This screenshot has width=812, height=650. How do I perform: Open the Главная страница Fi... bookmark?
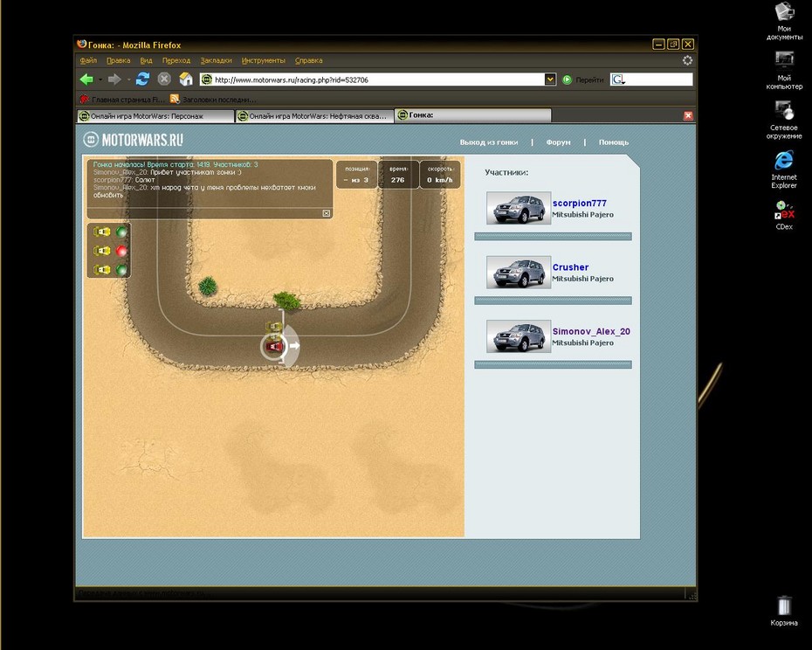[122, 99]
